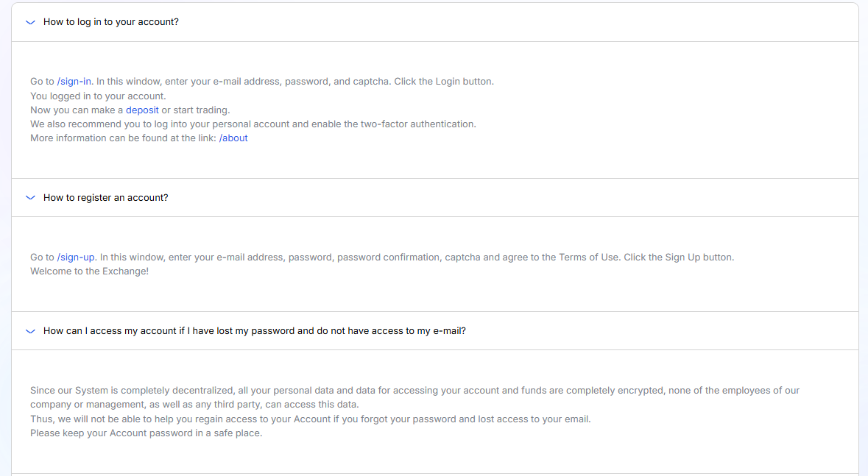Screen dimensions: 868x476
Task: Collapse the "How to register an account?" chevron
Action: [x=30, y=198]
